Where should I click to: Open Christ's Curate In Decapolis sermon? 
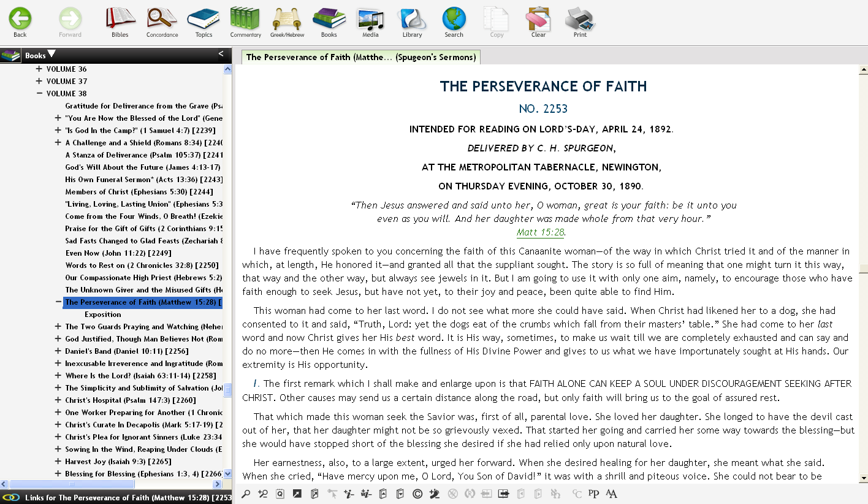[144, 424]
